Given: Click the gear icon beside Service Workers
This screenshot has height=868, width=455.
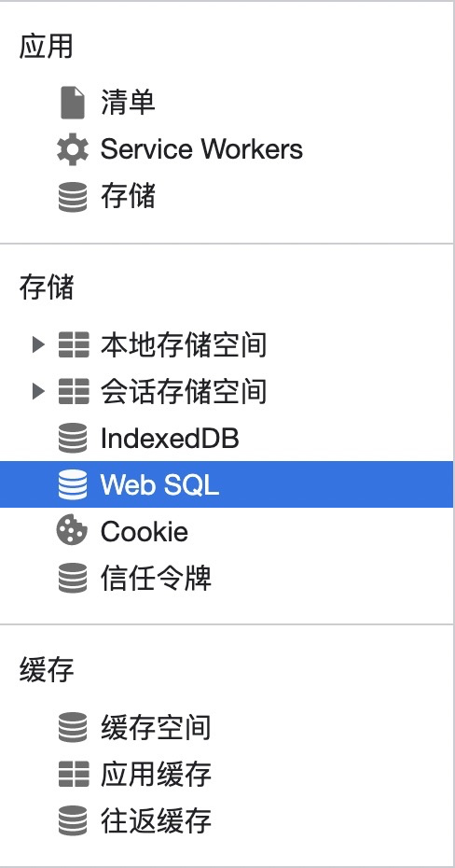Looking at the screenshot, I should click(x=73, y=149).
